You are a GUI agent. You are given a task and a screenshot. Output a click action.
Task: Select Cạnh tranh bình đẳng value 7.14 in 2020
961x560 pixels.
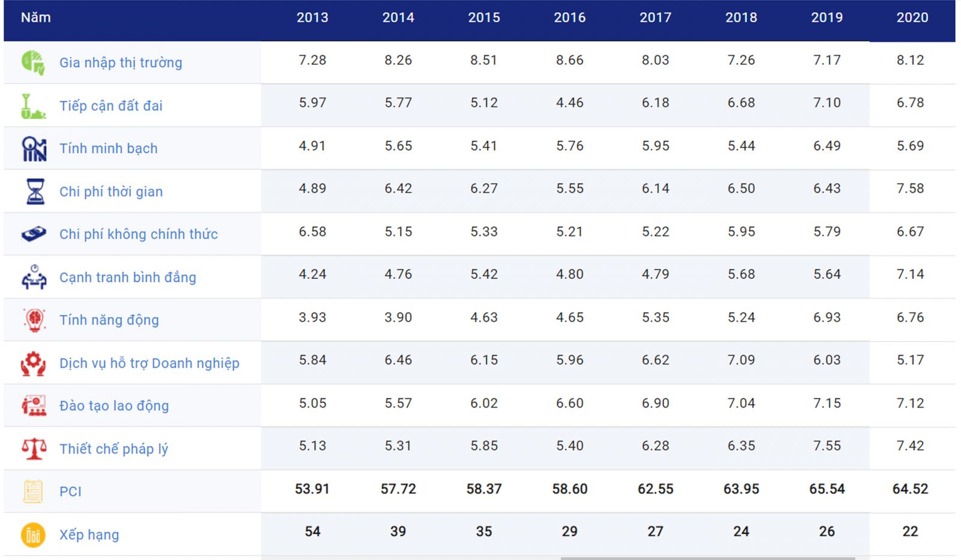[911, 274]
